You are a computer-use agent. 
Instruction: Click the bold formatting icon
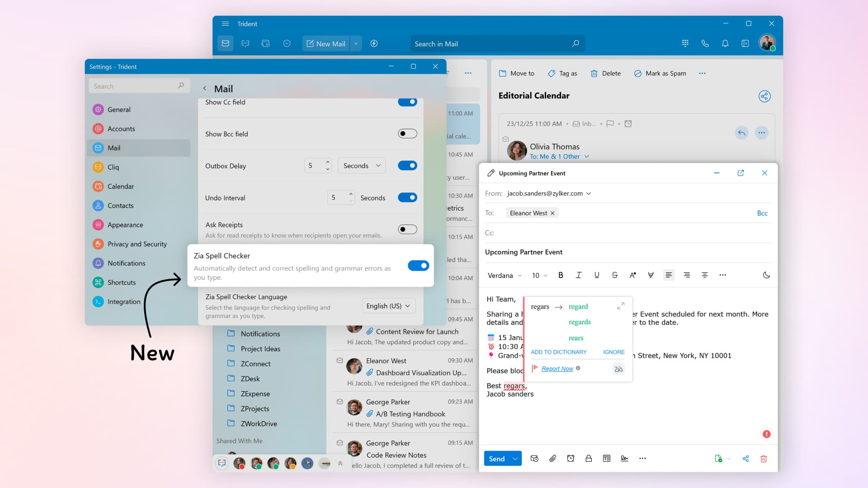point(561,275)
